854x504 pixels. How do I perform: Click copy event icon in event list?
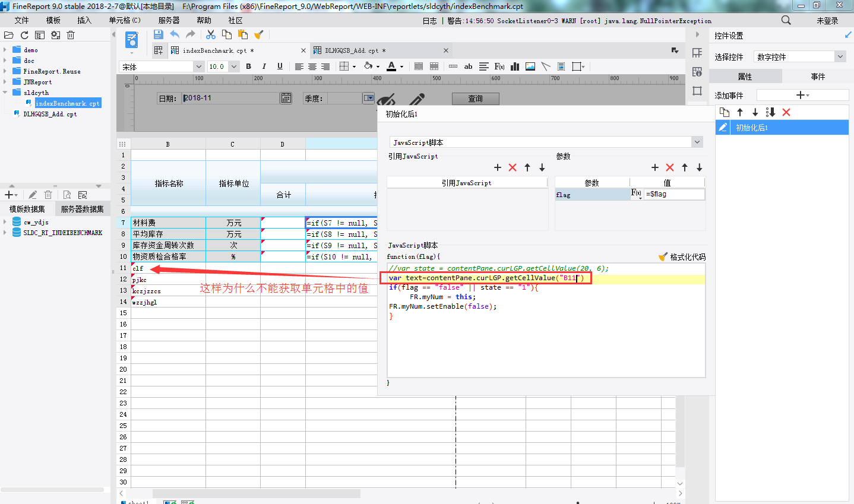click(x=724, y=112)
